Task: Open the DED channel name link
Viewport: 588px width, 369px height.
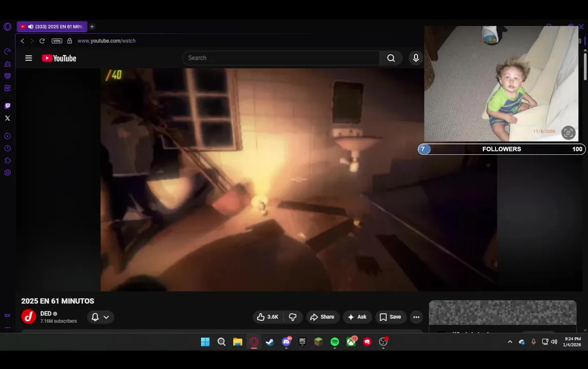Action: point(46,314)
